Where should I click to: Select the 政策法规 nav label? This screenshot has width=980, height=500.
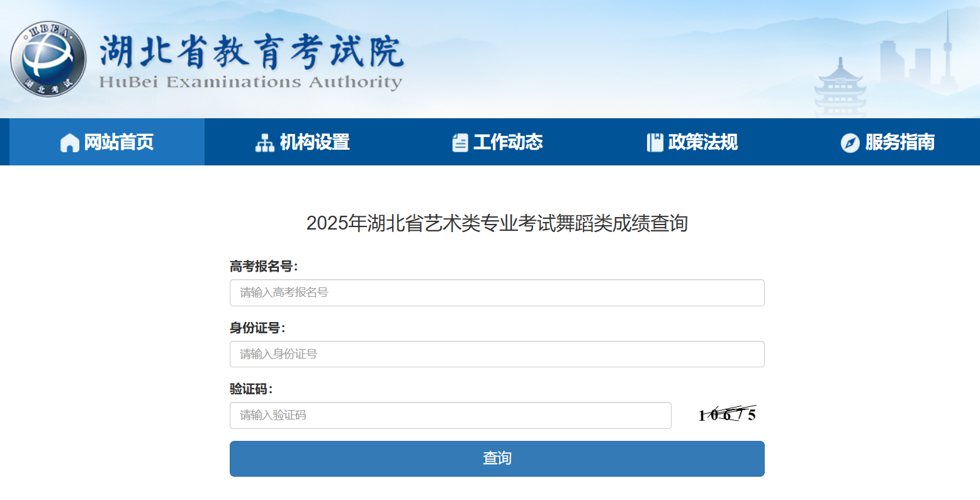click(x=703, y=142)
